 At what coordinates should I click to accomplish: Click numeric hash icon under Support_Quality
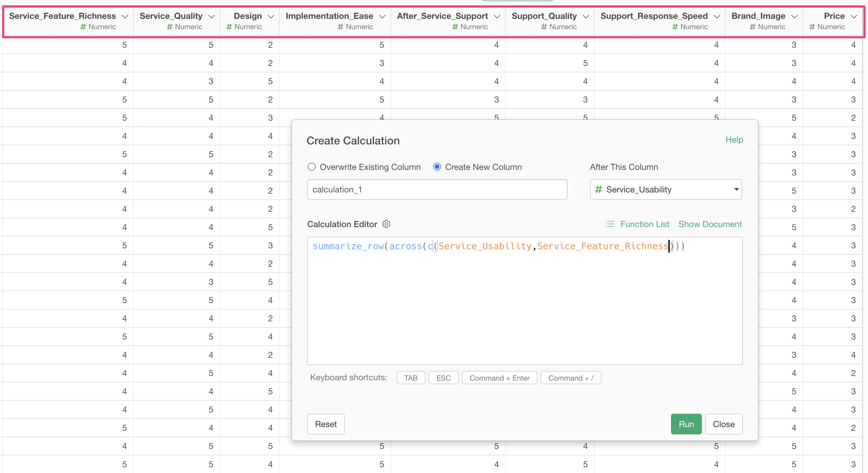[544, 27]
